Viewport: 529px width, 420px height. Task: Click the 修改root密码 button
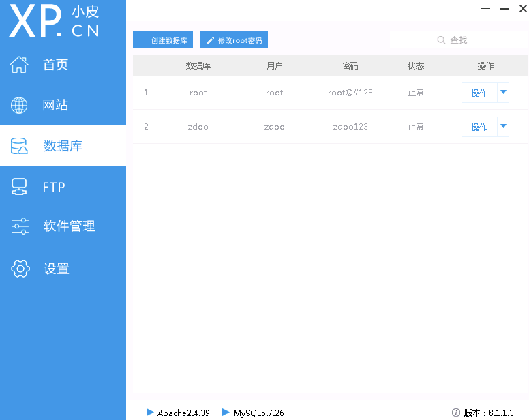(x=234, y=40)
